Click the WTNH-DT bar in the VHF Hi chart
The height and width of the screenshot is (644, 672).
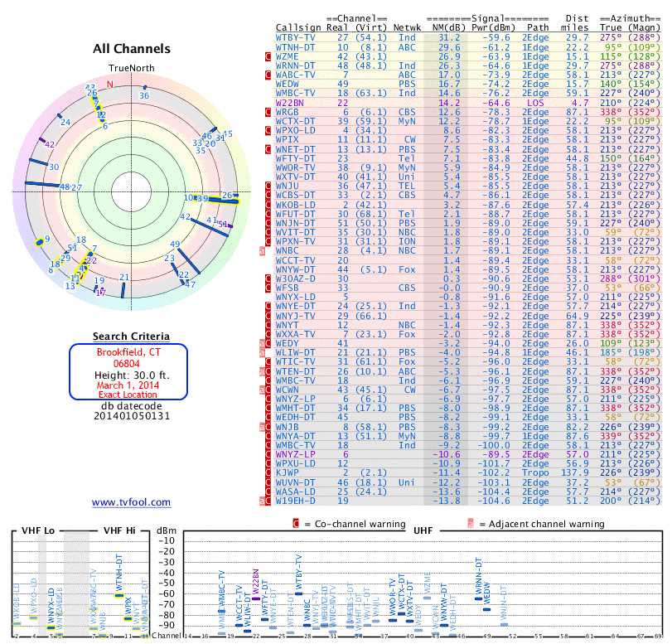[119, 595]
